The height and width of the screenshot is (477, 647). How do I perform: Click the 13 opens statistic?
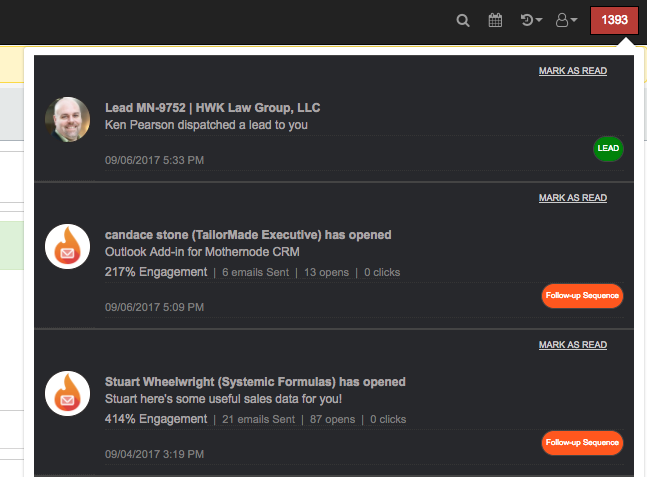coord(326,272)
